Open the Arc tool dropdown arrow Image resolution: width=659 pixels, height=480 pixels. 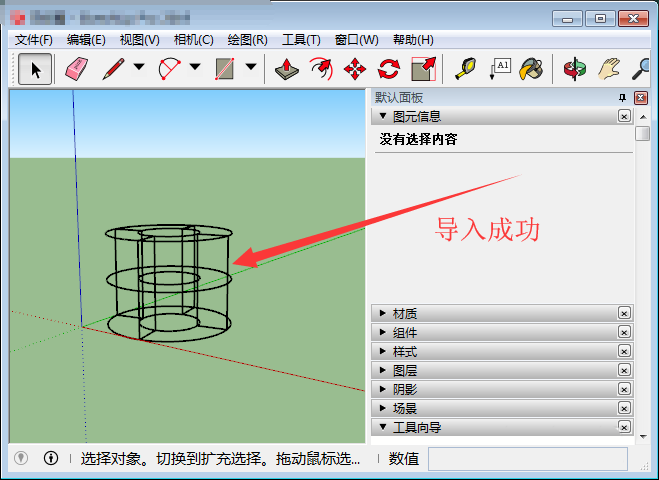[195, 67]
